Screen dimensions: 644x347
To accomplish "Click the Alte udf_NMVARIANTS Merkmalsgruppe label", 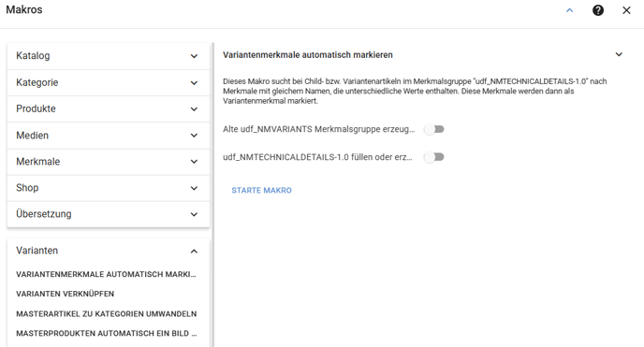I will pyautogui.click(x=318, y=129).
